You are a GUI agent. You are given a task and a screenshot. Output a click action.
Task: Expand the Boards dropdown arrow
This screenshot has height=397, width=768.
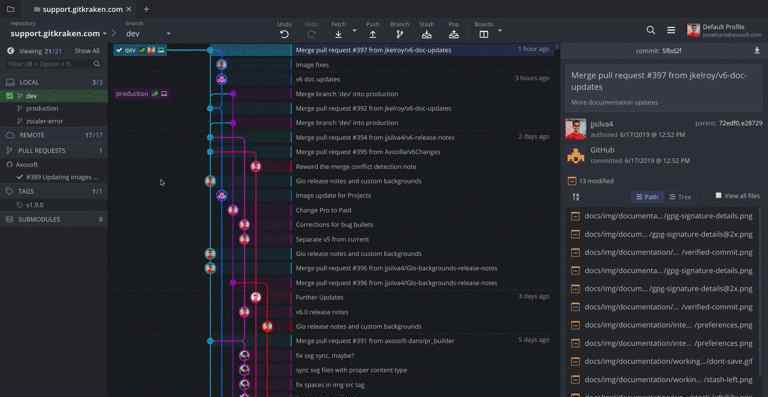[x=500, y=30]
